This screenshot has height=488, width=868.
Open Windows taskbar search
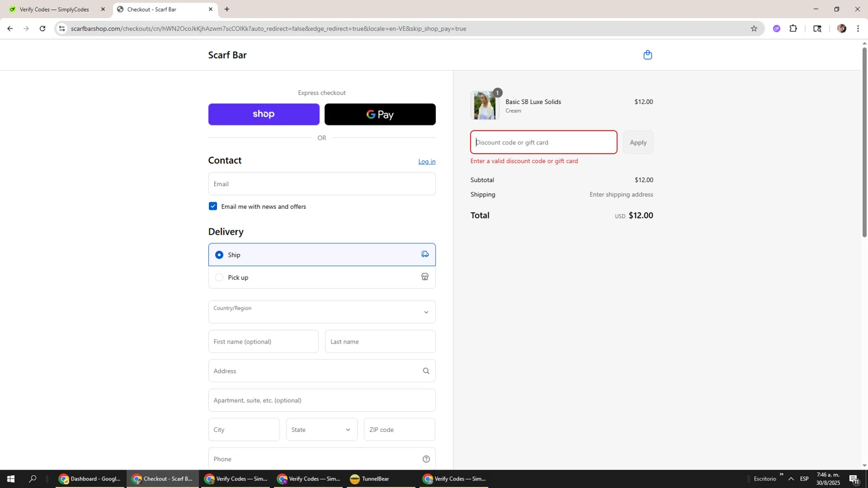[33, 479]
